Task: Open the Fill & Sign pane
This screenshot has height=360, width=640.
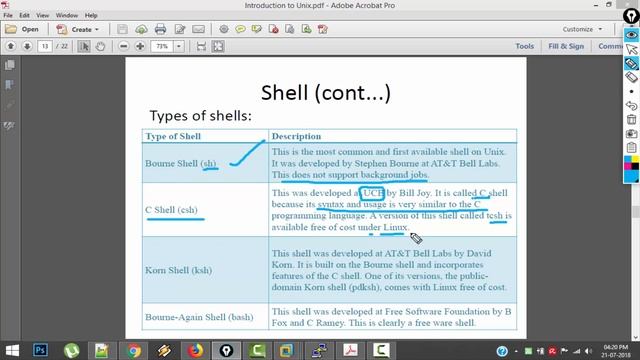Action: point(566,46)
